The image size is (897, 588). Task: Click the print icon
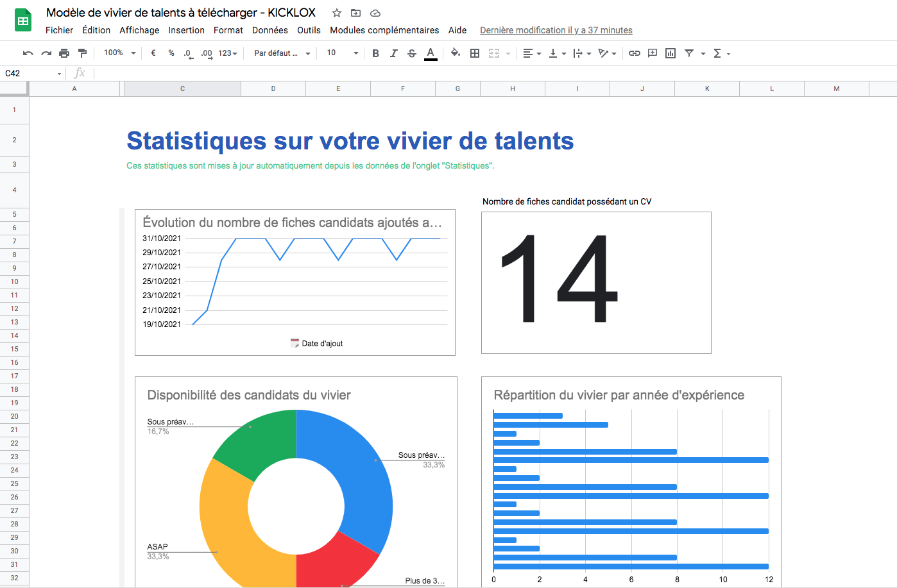(64, 53)
